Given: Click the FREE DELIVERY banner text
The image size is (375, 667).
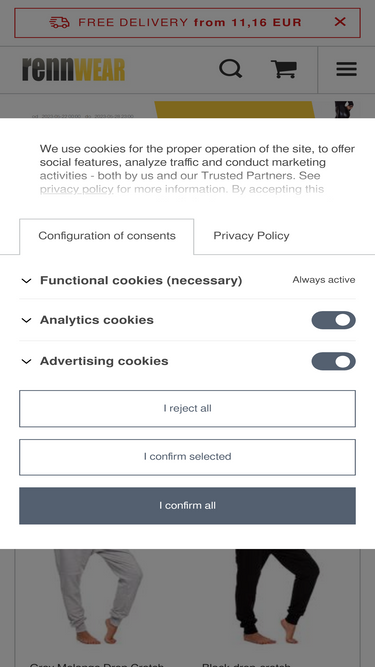Looking at the screenshot, I should click(190, 23).
